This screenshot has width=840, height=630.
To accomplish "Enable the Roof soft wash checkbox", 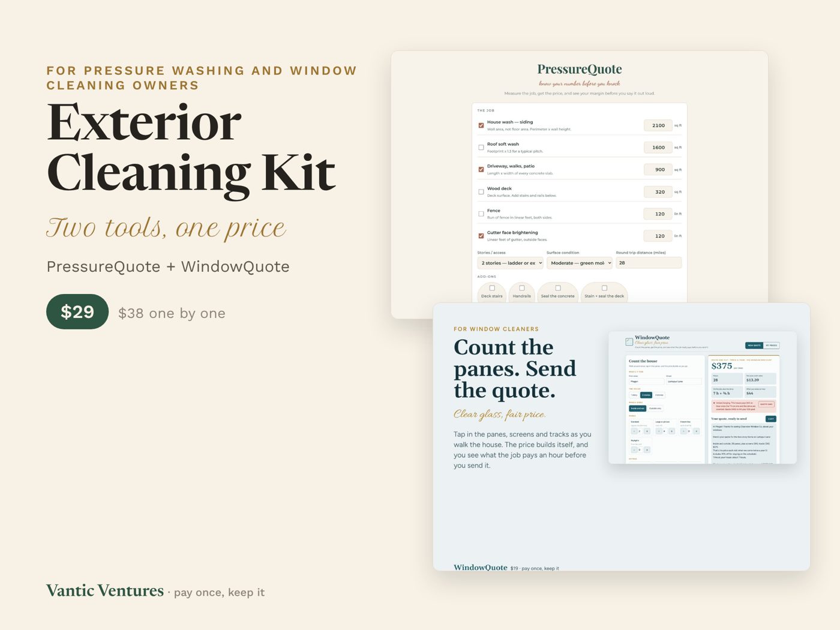I will point(481,148).
